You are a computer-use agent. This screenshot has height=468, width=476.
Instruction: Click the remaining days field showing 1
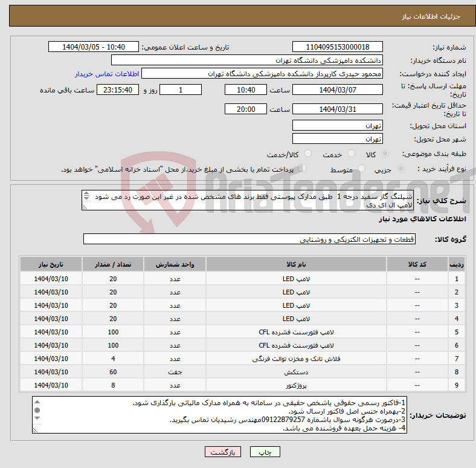[181, 89]
